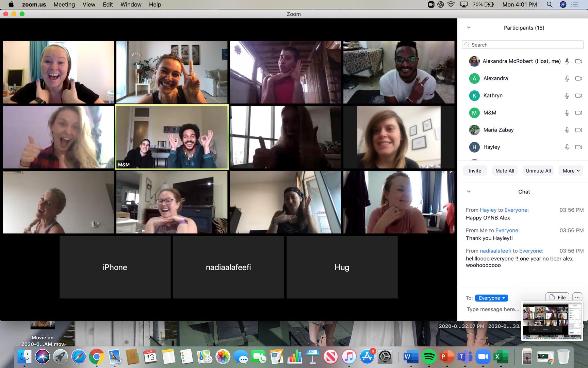588x368 pixels.
Task: Click the Mute All button
Action: click(505, 171)
